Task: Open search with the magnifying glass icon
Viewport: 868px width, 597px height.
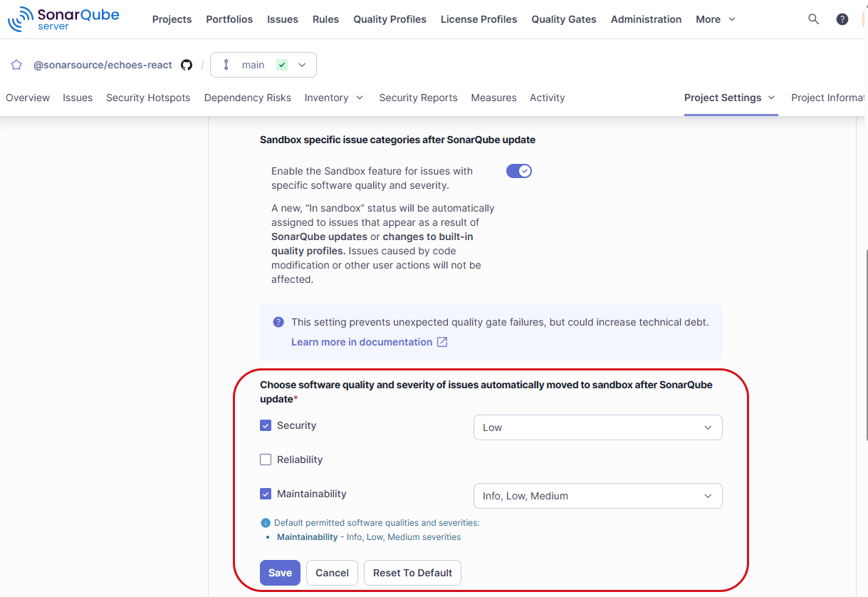Action: [813, 19]
